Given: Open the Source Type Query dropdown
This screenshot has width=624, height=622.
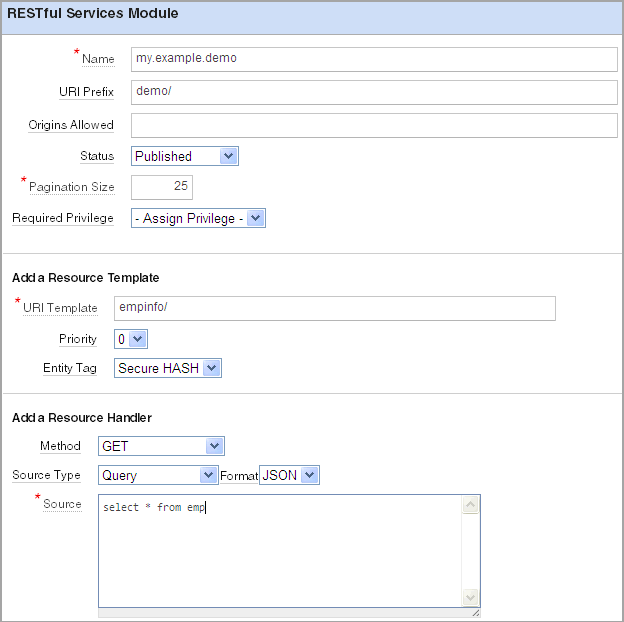Looking at the screenshot, I should [x=158, y=475].
